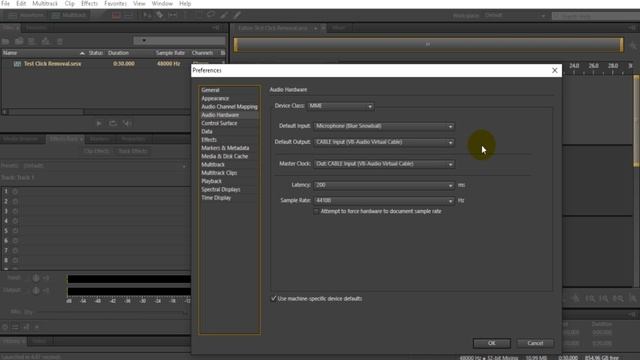Click the third icon in Effects Rack bottom row

pyautogui.click(x=26, y=327)
